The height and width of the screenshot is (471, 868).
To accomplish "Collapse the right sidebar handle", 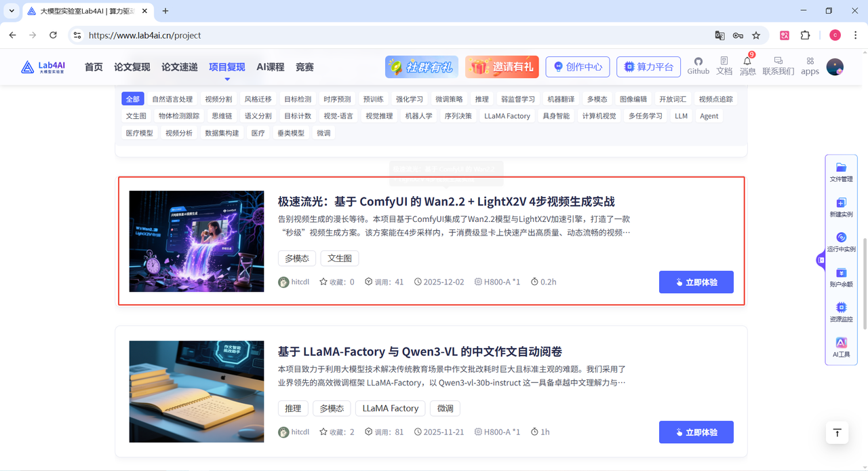I will tap(821, 260).
